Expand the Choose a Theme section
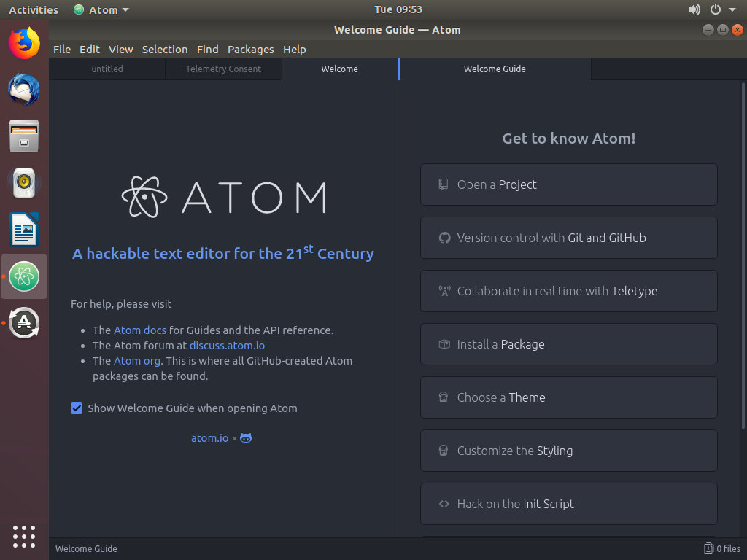Viewport: 747px width, 560px height. pyautogui.click(x=568, y=397)
